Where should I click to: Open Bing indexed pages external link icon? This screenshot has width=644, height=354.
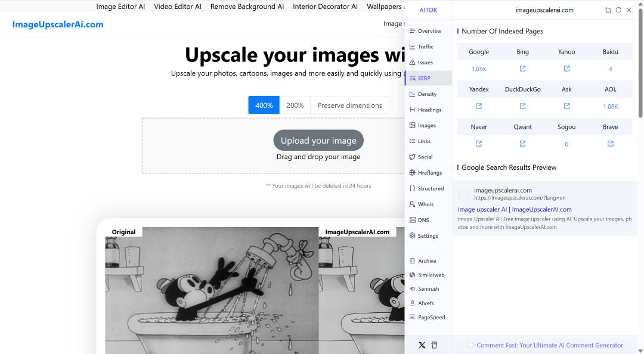pos(522,69)
